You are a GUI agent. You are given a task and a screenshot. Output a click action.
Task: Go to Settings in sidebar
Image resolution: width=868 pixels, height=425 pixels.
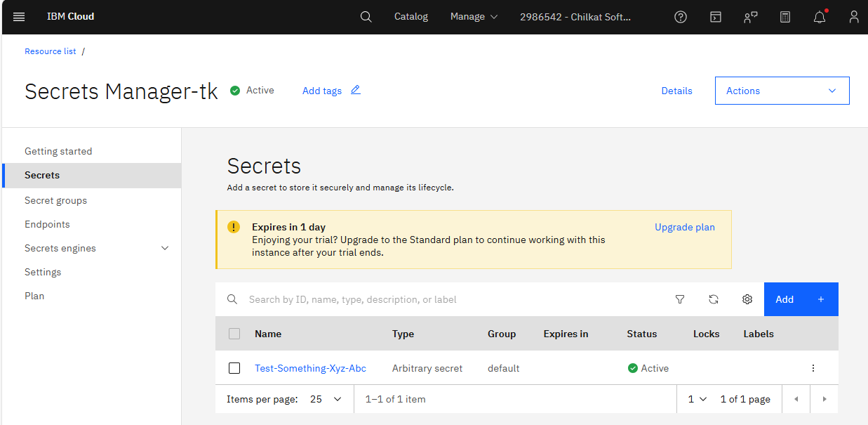point(43,272)
